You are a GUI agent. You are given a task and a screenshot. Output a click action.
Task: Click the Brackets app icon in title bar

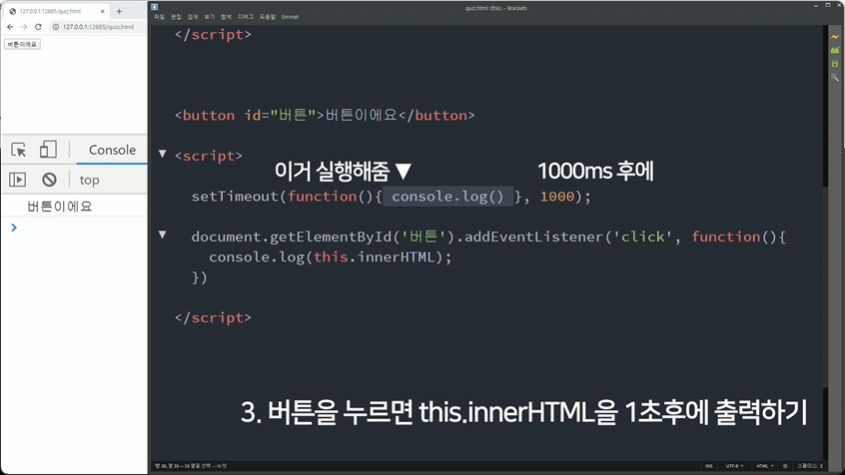pyautogui.click(x=155, y=7)
